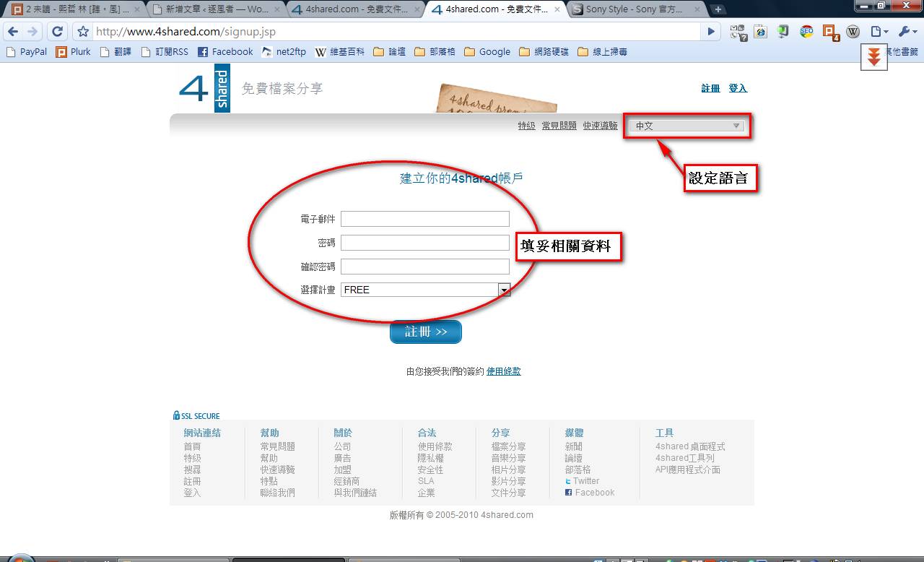This screenshot has width=924, height=562.
Task: Open a new tab with the plus button
Action: [x=718, y=9]
